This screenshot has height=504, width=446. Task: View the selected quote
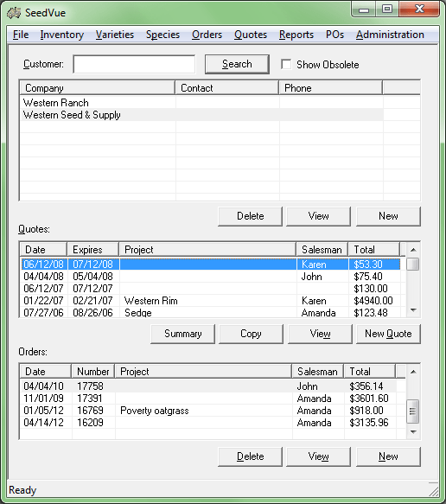(x=320, y=334)
